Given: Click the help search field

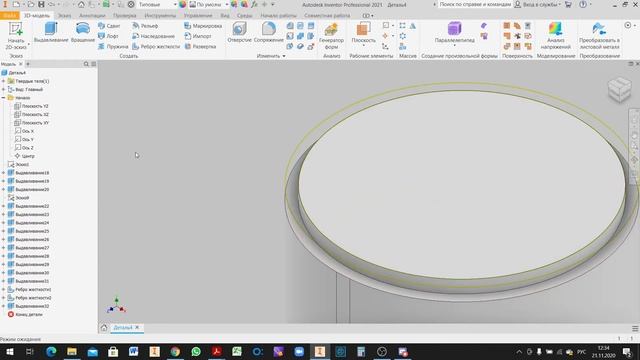Looking at the screenshot, I should 475,4.
